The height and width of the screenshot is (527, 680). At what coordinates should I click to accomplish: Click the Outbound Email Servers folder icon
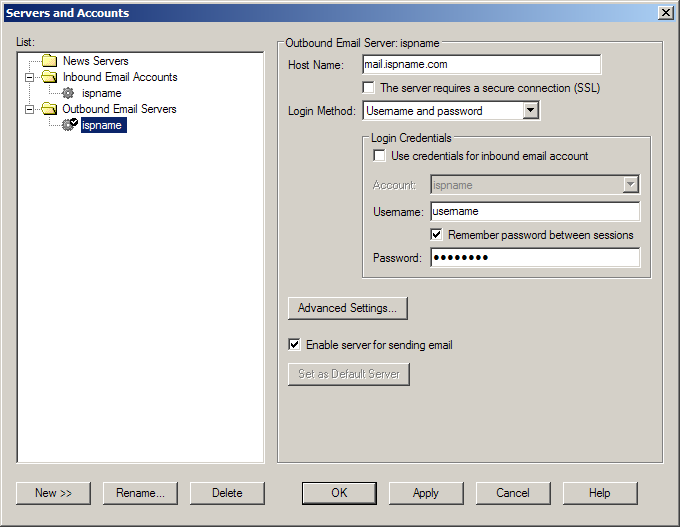click(x=49, y=109)
